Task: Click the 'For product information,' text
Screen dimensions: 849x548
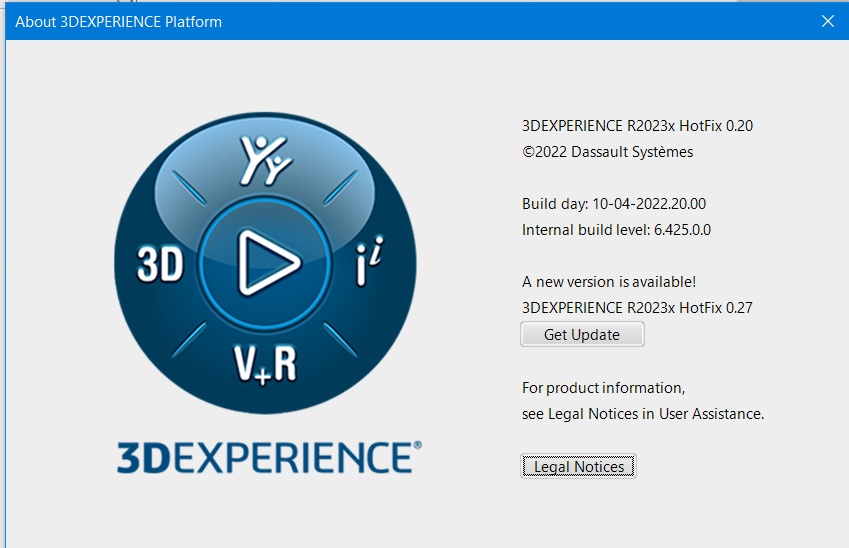Action: tap(603, 388)
